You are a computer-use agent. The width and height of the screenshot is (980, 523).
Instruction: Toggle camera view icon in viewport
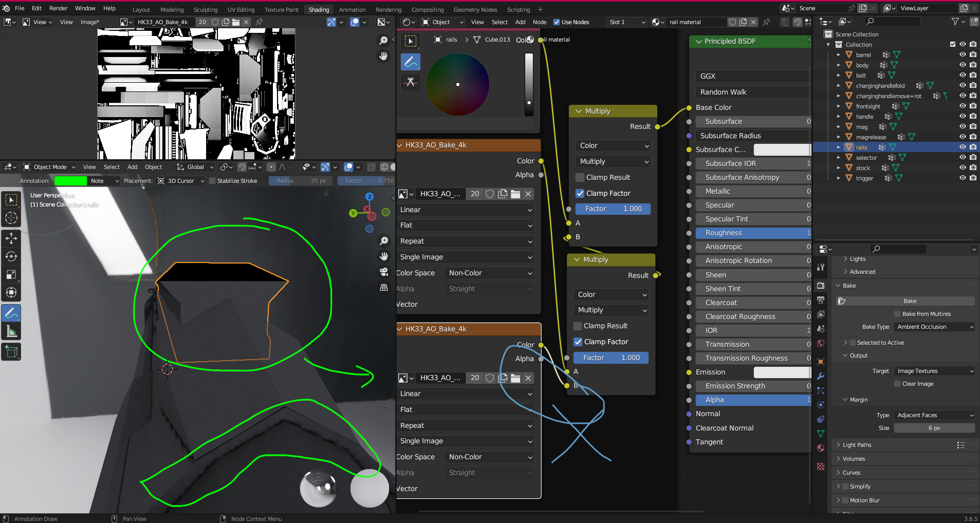(383, 272)
